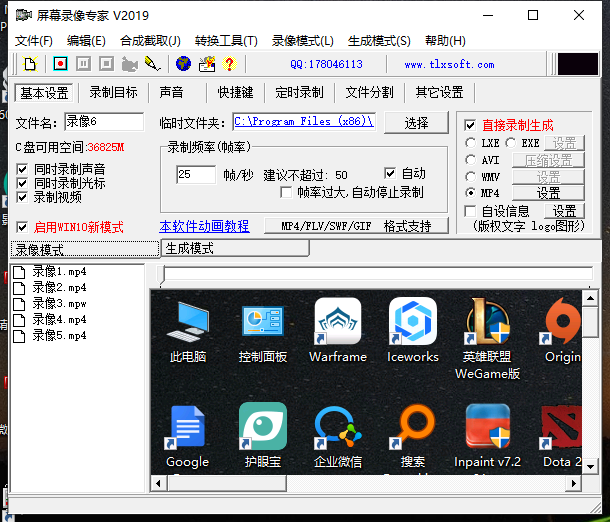The image size is (610, 522).
Task: Open the 编辑(E) menu
Action: [86, 41]
